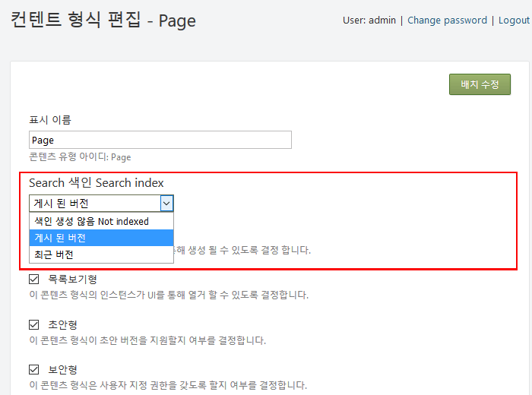Click the 사용자 지정 권한 description text
Screen dimensions: 532x395
click(168, 385)
